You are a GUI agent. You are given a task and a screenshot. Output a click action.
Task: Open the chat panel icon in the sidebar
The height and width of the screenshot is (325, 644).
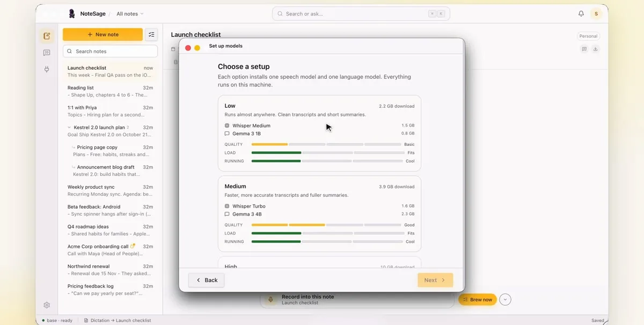coord(47,53)
